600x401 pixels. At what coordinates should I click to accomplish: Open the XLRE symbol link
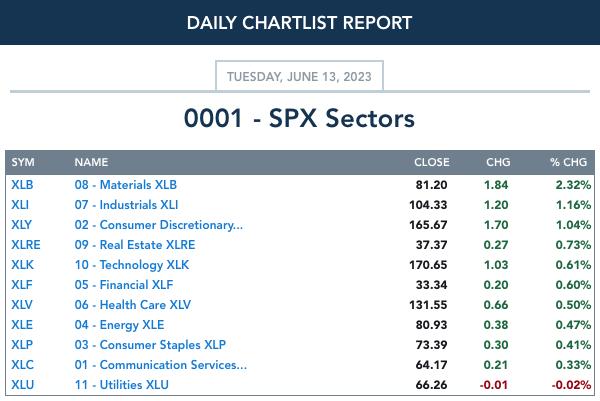point(26,245)
